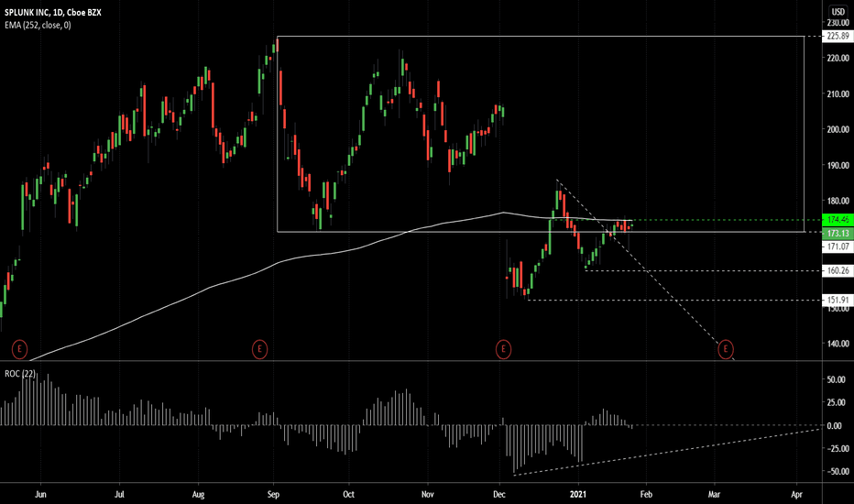Screen dimensions: 854x504
Task: Click the 0.00 ROC axis label
Action: click(835, 426)
